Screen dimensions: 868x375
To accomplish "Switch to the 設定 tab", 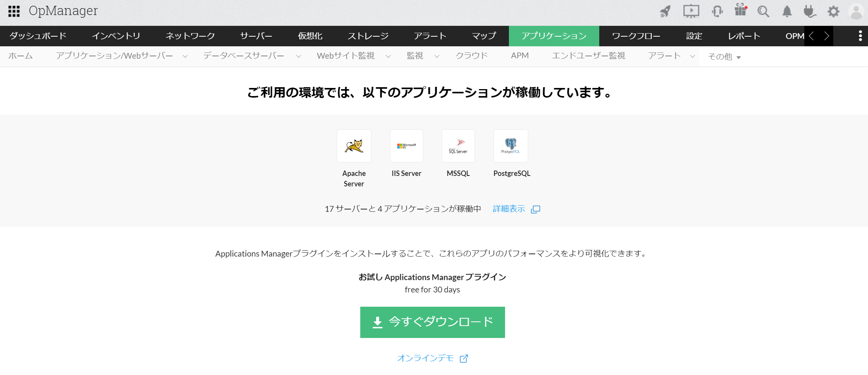I will coord(694,36).
